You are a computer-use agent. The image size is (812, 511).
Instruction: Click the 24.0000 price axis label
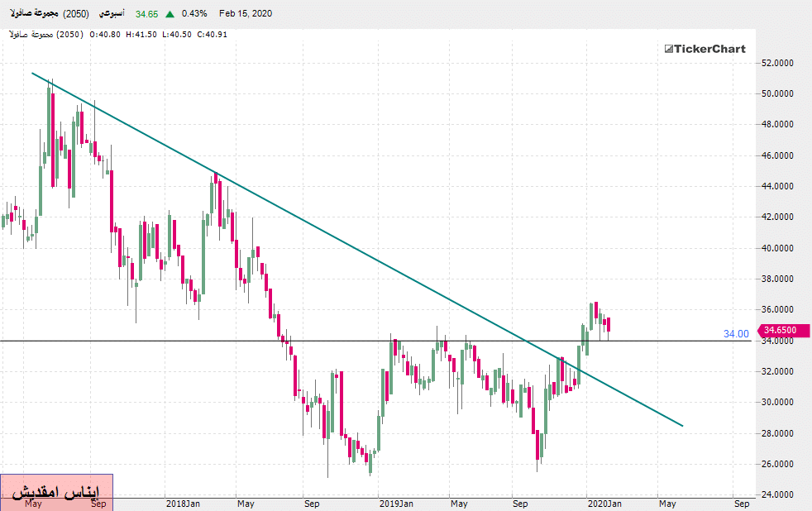tap(780, 495)
